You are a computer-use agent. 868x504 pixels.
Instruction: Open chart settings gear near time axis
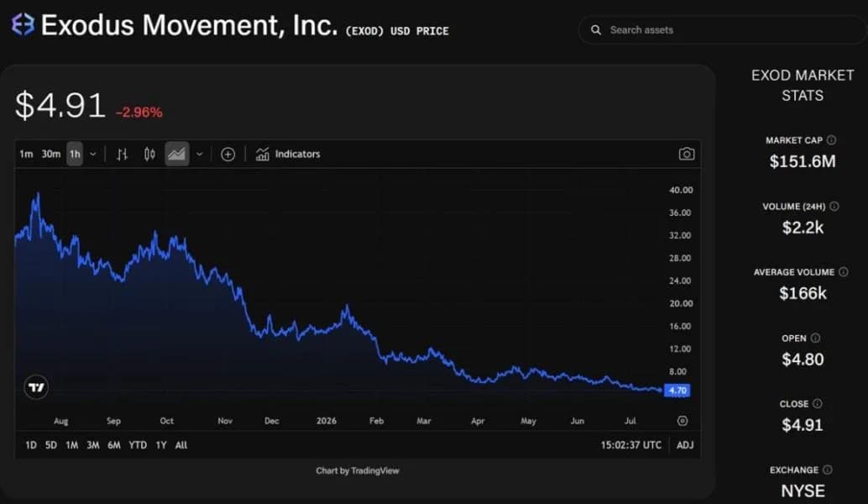(682, 421)
